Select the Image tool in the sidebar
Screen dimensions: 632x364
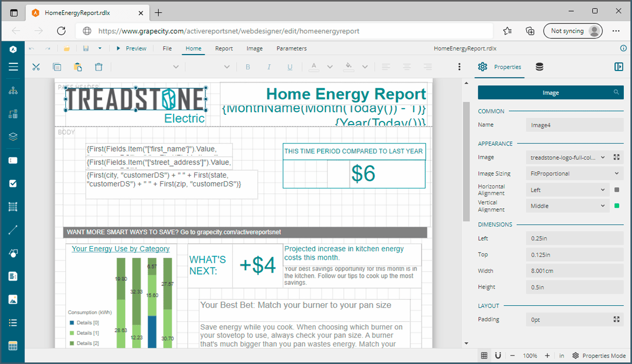point(13,299)
